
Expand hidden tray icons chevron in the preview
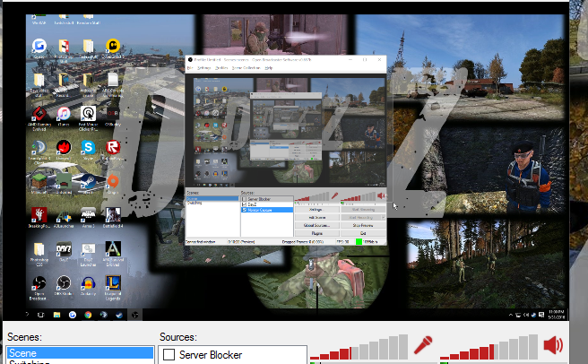[511, 315]
